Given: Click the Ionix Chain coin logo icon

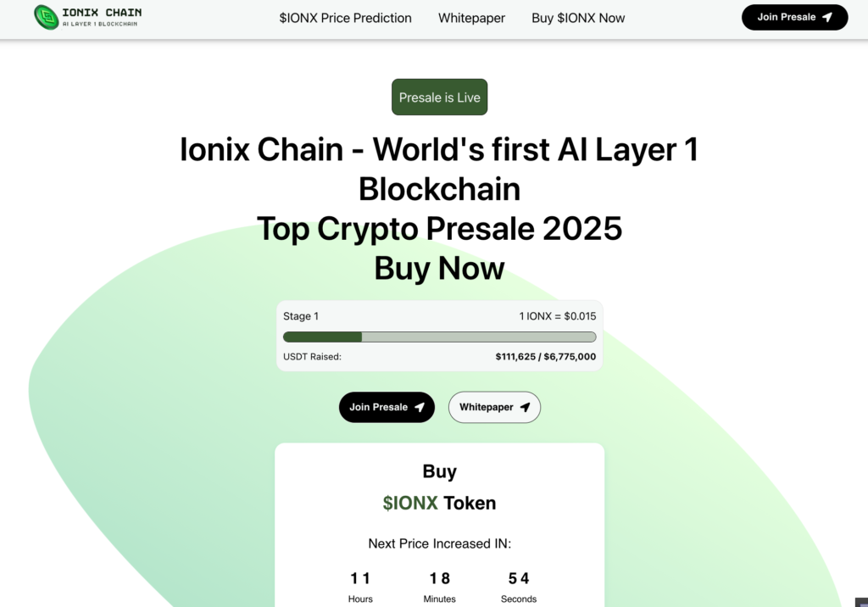Looking at the screenshot, I should click(x=47, y=17).
